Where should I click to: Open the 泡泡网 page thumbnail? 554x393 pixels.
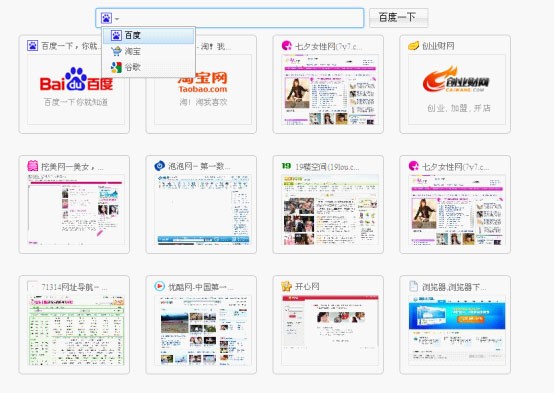pyautogui.click(x=203, y=210)
